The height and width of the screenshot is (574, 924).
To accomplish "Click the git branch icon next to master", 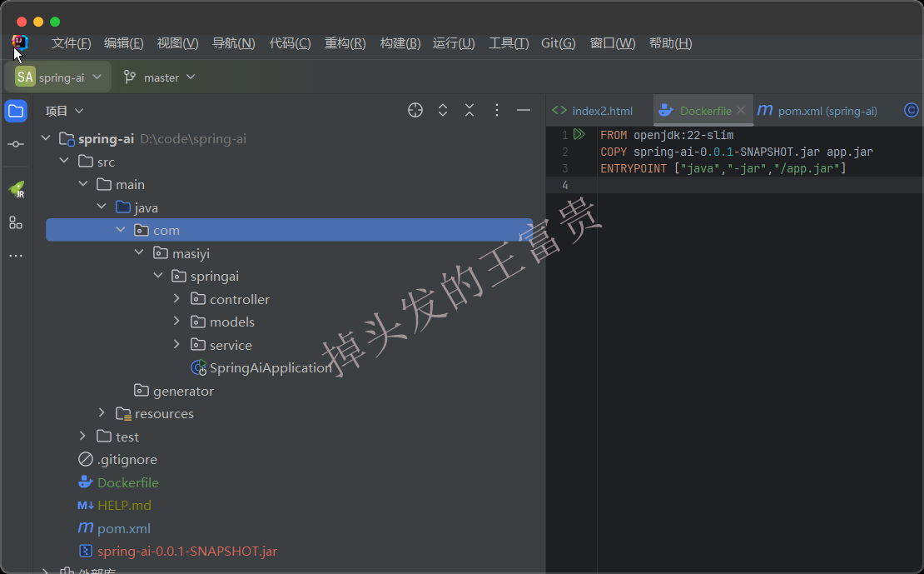I will [130, 77].
